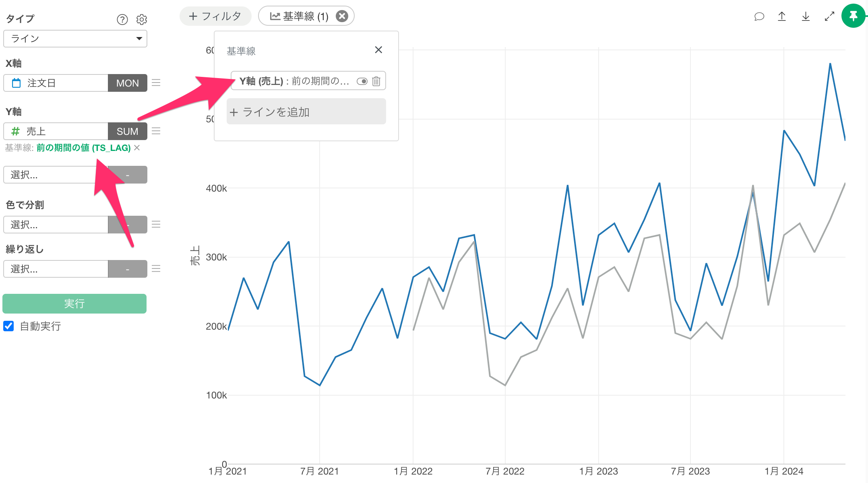868x483 pixels.
Task: Open the MON date unit dropdown
Action: click(x=127, y=83)
